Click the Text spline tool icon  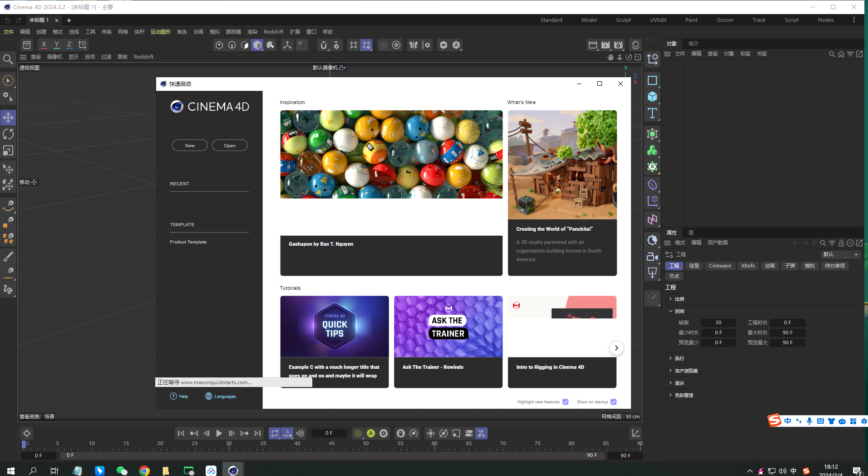click(x=652, y=113)
